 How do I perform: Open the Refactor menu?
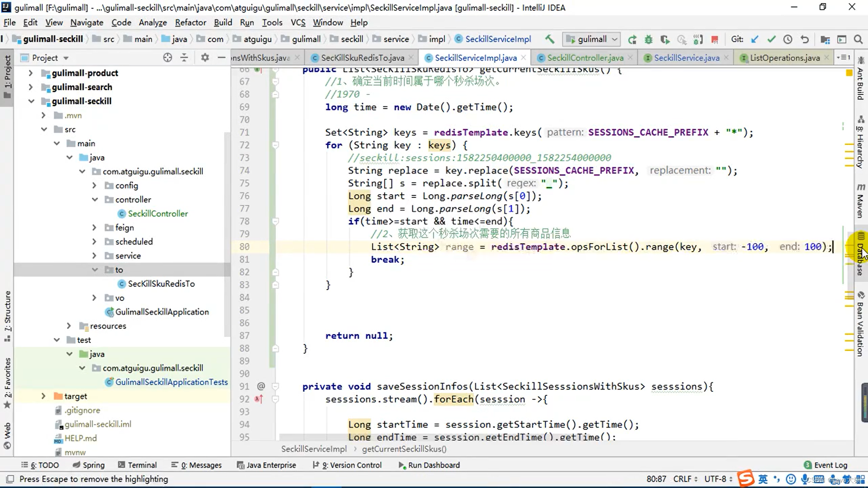tap(190, 23)
